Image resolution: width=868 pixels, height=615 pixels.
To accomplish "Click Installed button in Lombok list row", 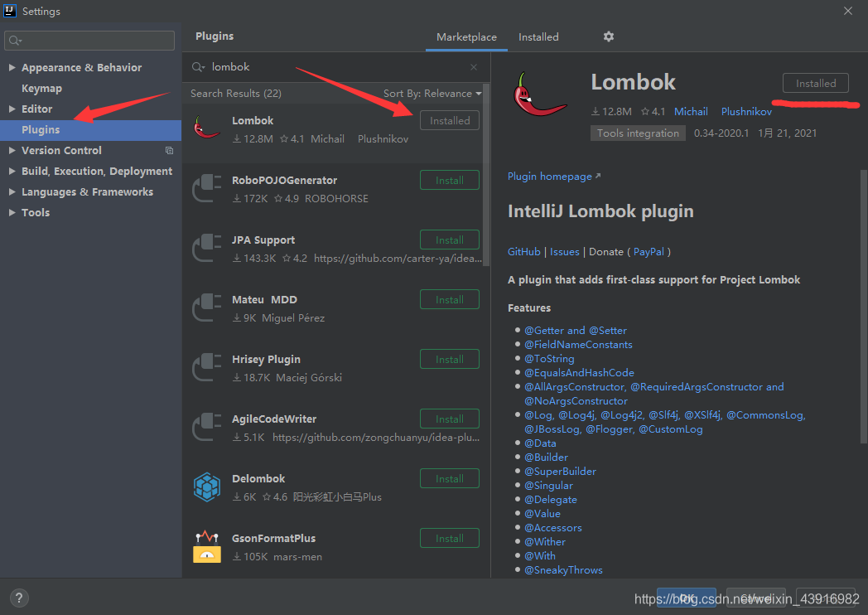I will click(x=450, y=120).
